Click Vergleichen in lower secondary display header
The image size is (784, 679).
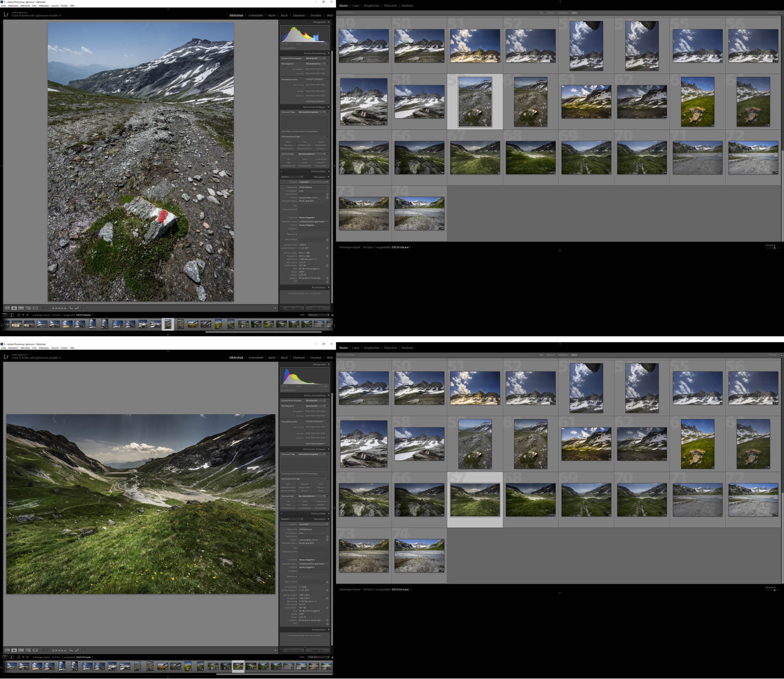tap(371, 348)
